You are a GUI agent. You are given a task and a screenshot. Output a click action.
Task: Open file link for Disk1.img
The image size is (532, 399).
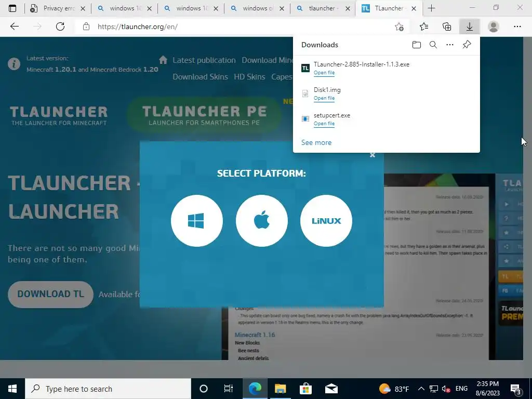pos(324,98)
